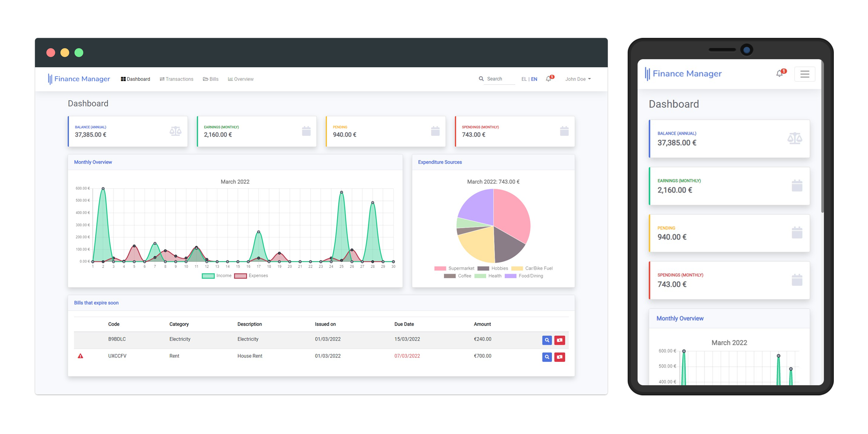The height and width of the screenshot is (434, 868).
Task: Click into the Search input field
Action: (499, 79)
